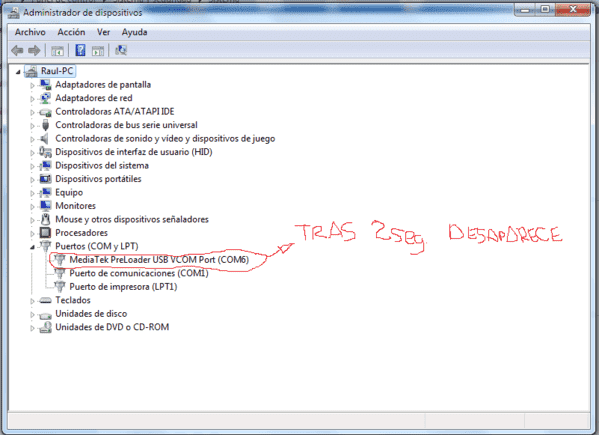Click the Raul-PC computer icon
Screen dimensions: 599x435
(x=31, y=71)
